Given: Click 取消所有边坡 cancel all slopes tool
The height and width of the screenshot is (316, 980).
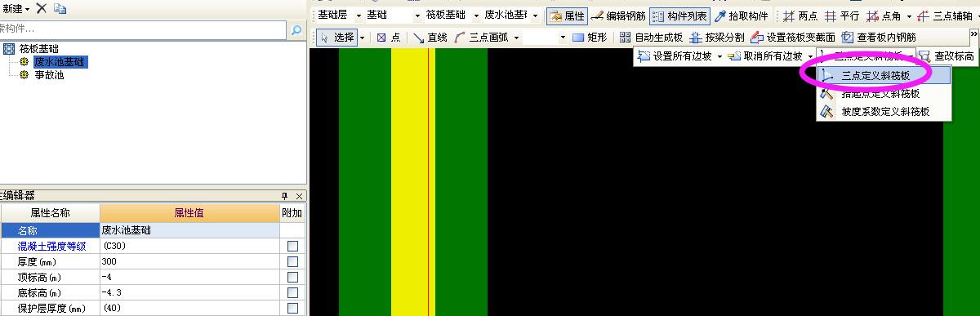Looking at the screenshot, I should pyautogui.click(x=764, y=56).
